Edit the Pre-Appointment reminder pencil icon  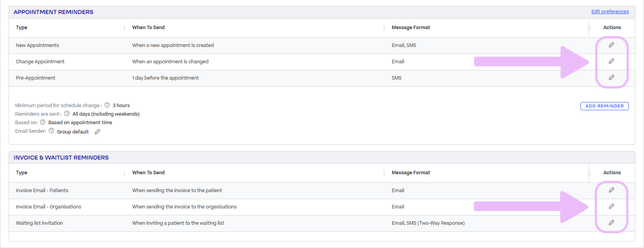pyautogui.click(x=611, y=78)
